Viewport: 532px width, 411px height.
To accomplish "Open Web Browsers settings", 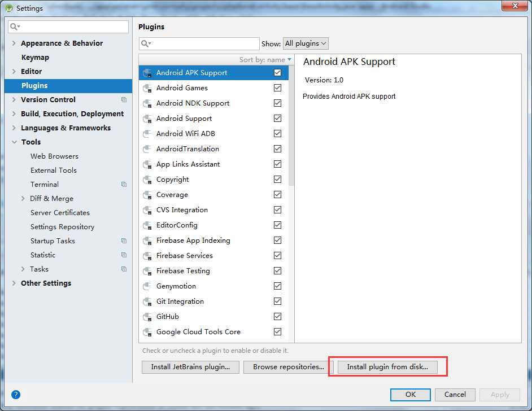I will (x=54, y=156).
